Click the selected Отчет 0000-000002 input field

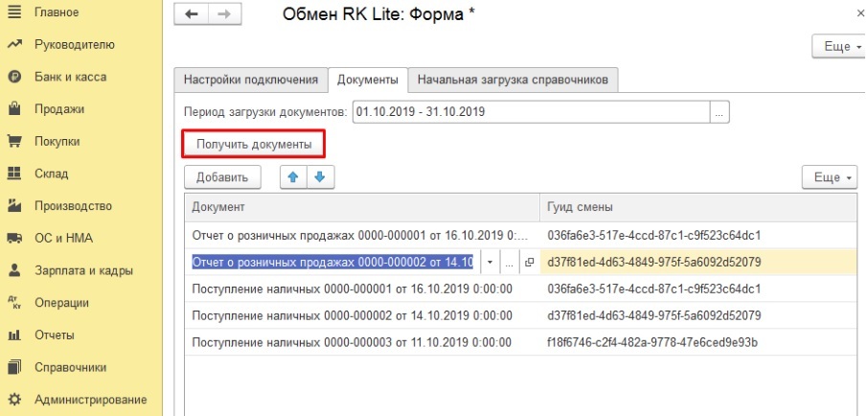click(x=332, y=262)
